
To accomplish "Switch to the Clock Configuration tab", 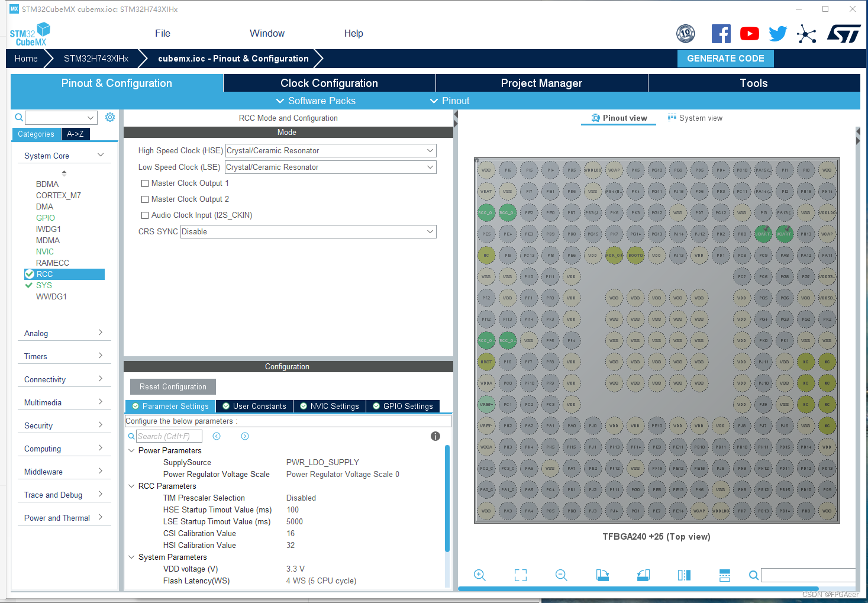I will tap(329, 83).
